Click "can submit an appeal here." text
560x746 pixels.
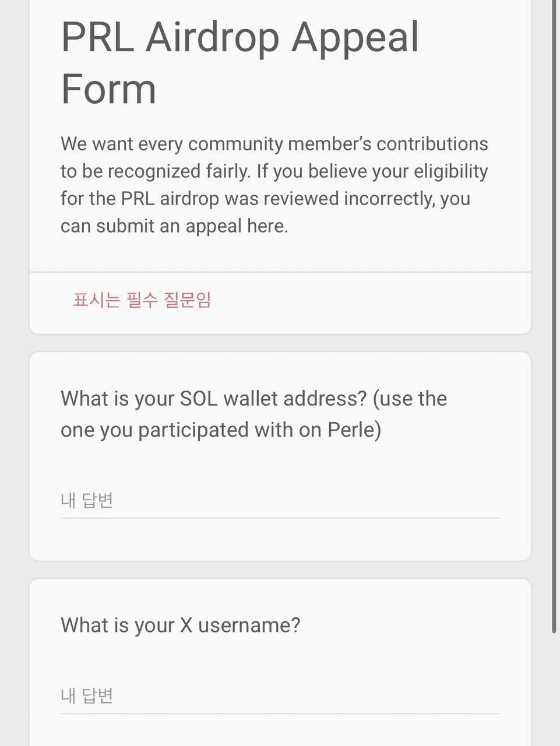(x=174, y=226)
